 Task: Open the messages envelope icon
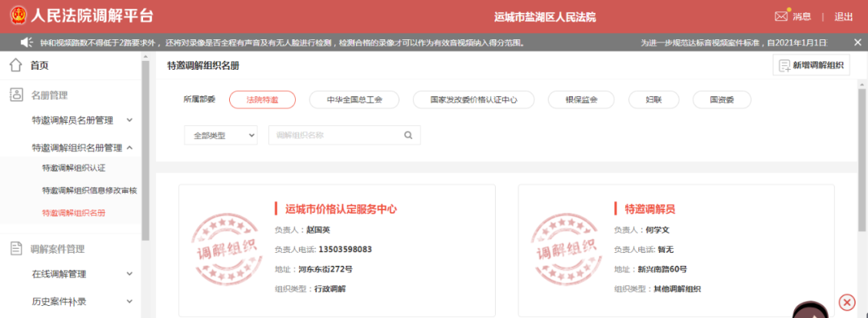point(781,17)
